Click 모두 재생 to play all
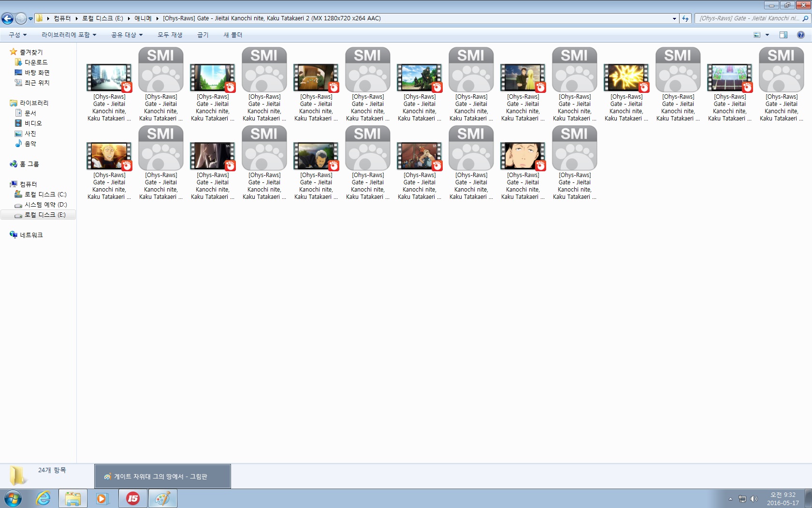This screenshot has height=508, width=812. [x=170, y=35]
